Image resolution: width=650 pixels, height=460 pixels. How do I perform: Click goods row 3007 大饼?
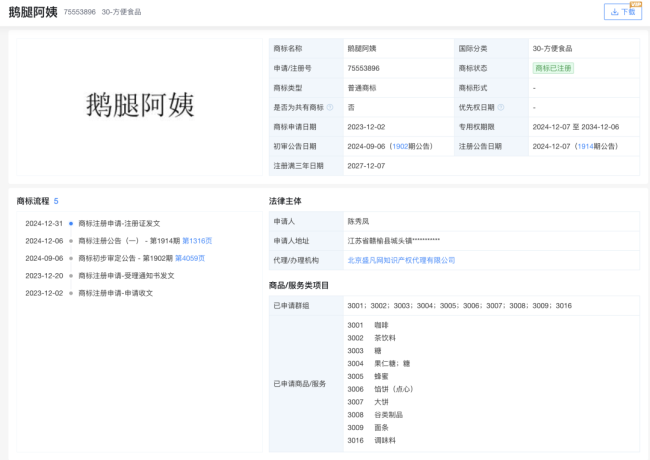click(368, 402)
